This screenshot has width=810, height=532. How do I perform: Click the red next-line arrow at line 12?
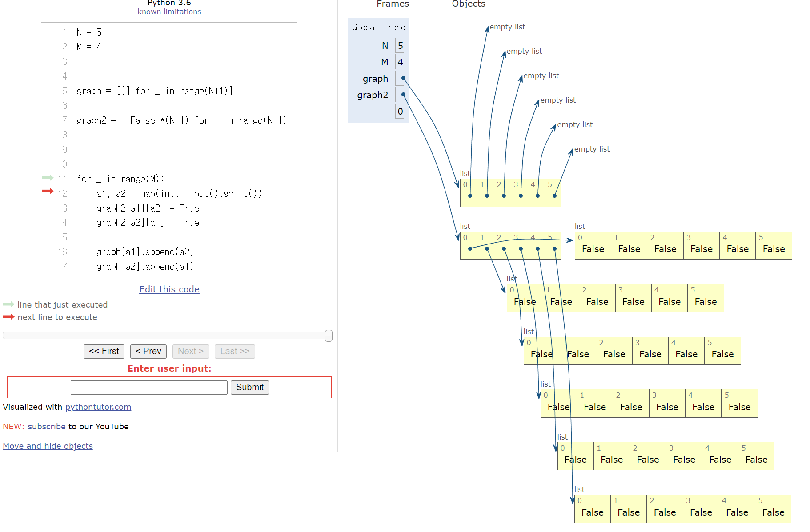coord(47,192)
